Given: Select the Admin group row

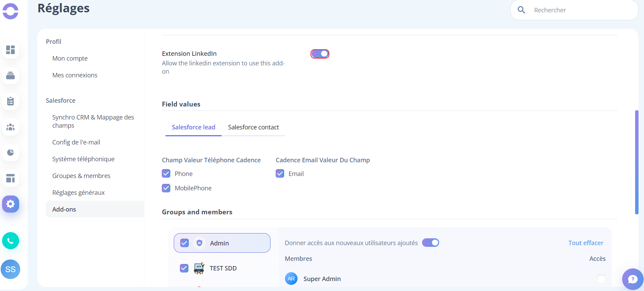Looking at the screenshot, I should (x=222, y=243).
